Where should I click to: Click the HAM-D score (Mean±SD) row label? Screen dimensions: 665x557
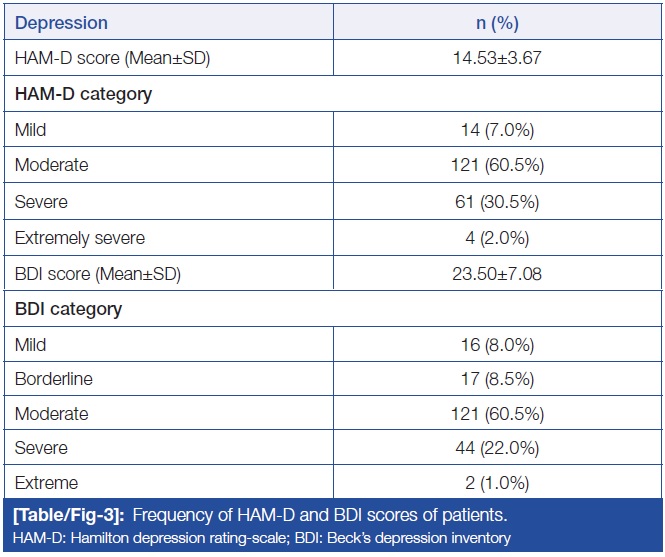click(112, 58)
